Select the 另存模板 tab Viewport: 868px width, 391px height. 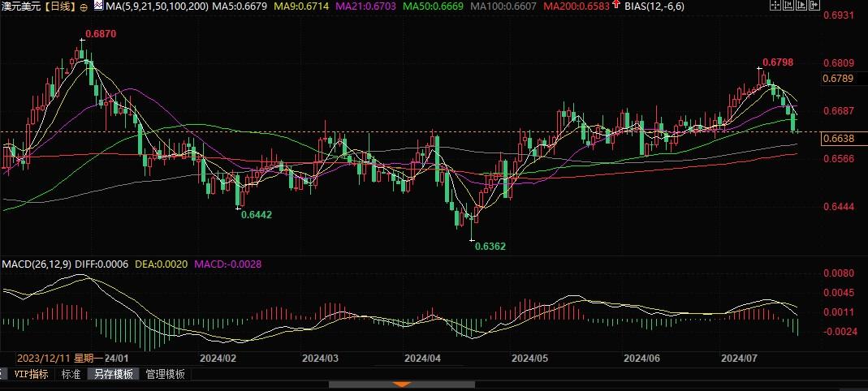(x=114, y=375)
